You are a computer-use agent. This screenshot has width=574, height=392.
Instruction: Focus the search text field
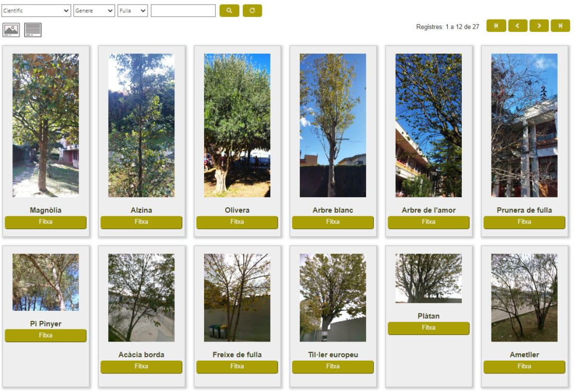pyautogui.click(x=183, y=11)
